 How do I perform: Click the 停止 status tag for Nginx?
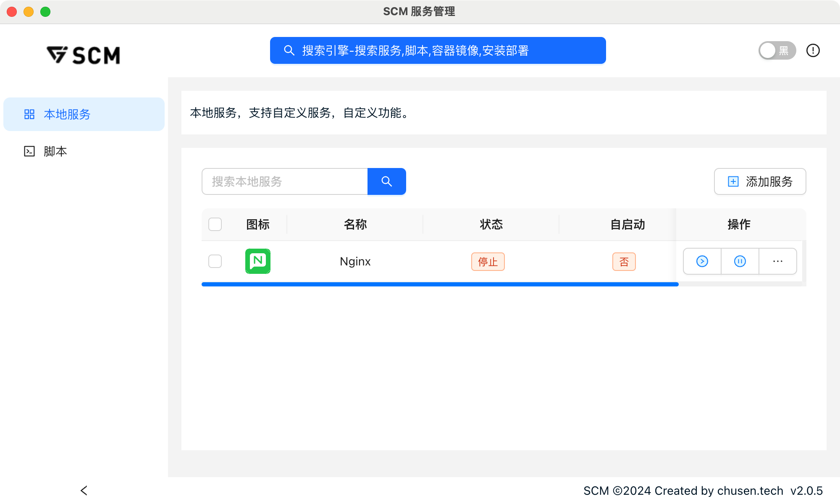(x=488, y=262)
